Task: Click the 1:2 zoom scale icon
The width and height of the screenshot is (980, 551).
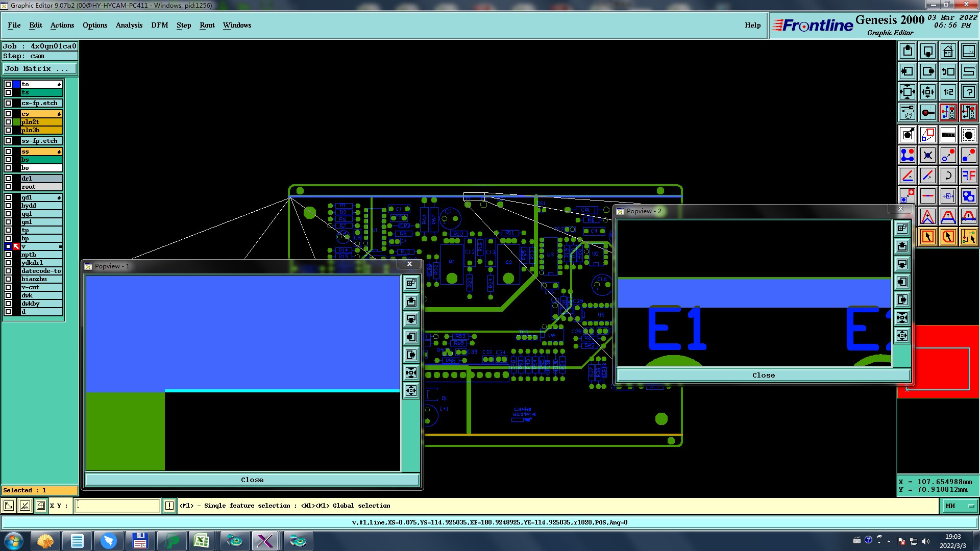Action: coord(948,92)
